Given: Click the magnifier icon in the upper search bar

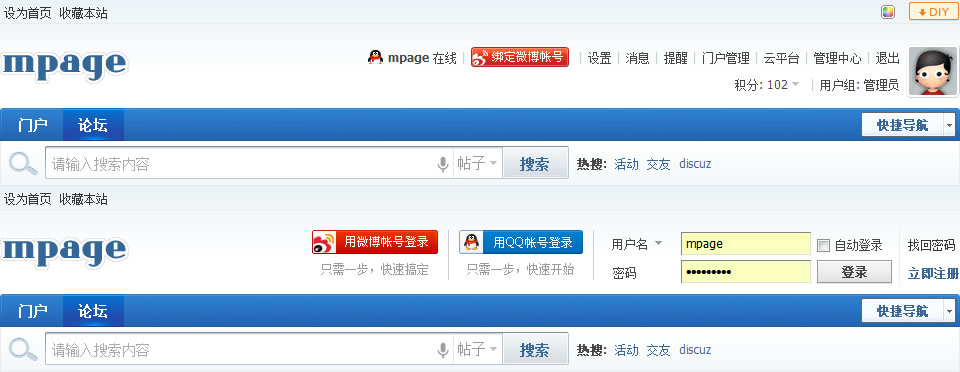Looking at the screenshot, I should coord(23,163).
